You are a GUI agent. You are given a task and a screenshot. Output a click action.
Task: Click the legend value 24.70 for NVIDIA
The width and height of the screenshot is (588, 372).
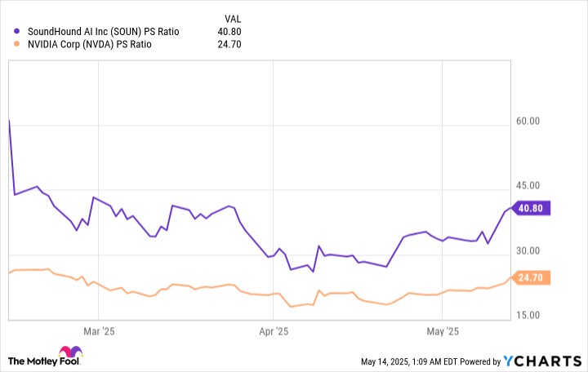[x=229, y=44]
